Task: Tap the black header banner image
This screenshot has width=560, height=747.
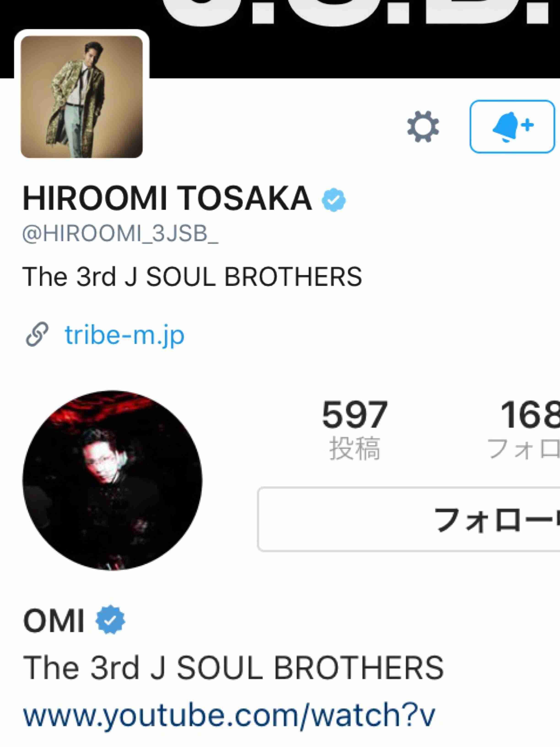Action: 354,39
